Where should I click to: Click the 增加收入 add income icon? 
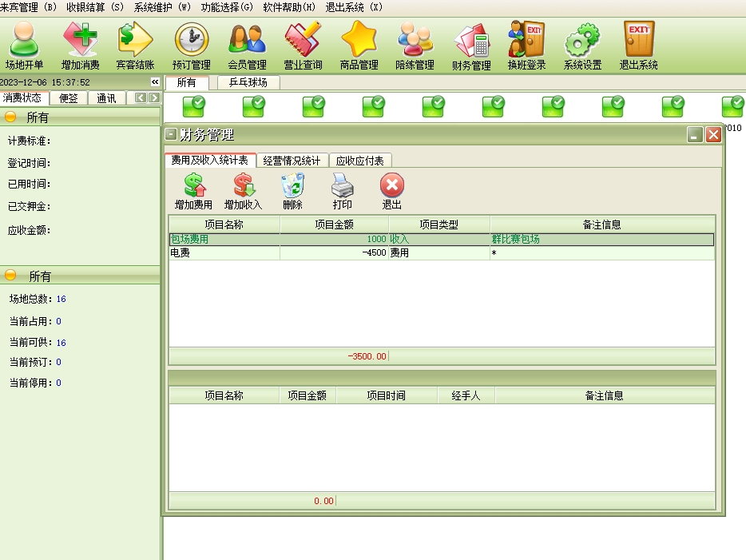coord(243,192)
